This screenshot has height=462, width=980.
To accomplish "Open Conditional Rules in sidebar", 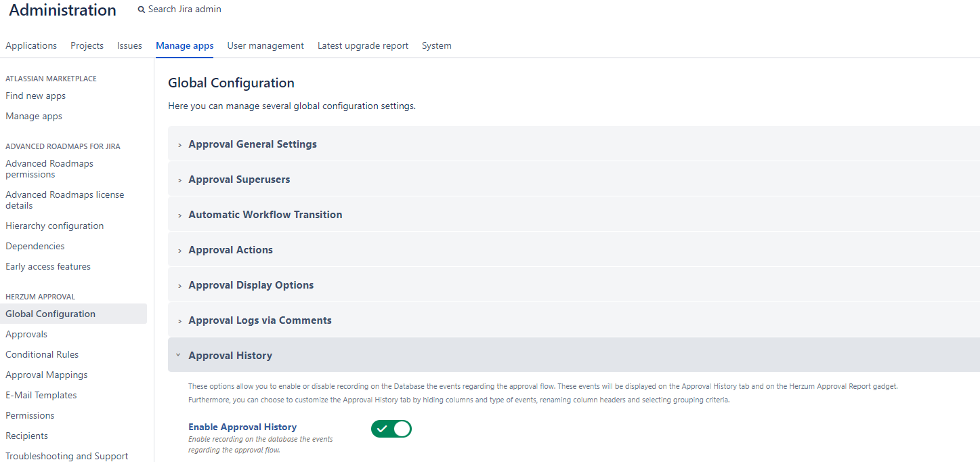I will (x=42, y=355).
